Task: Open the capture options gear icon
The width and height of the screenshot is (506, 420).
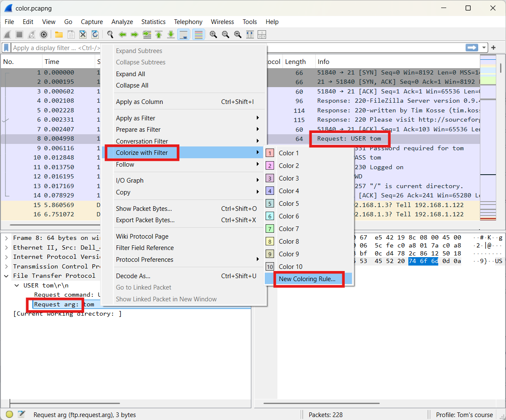Action: point(44,35)
